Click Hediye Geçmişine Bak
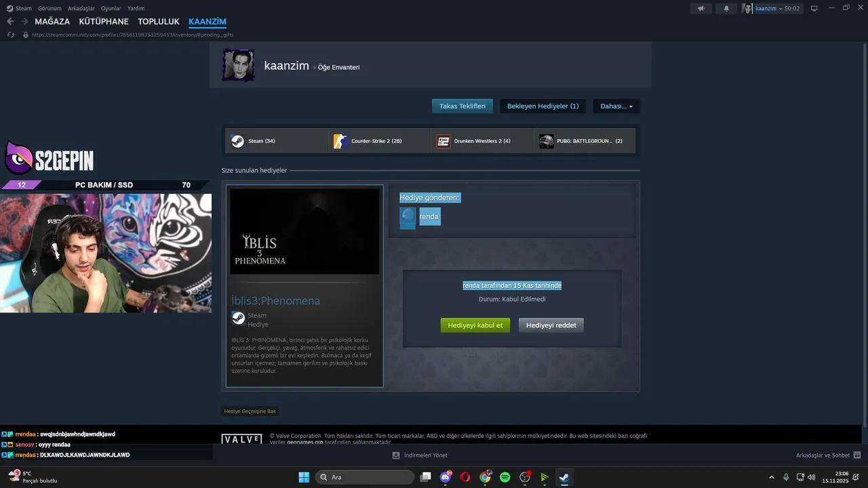Image resolution: width=868 pixels, height=488 pixels. (250, 411)
